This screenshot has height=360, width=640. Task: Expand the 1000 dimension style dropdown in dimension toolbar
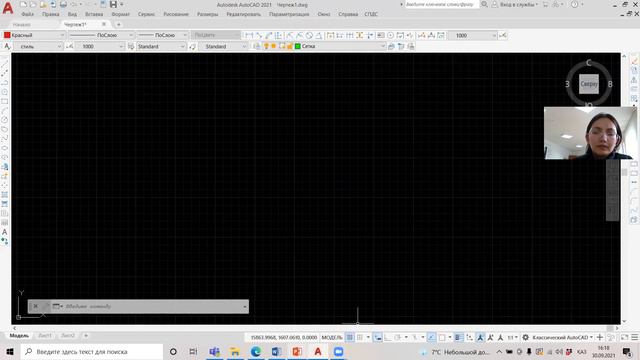tap(494, 36)
